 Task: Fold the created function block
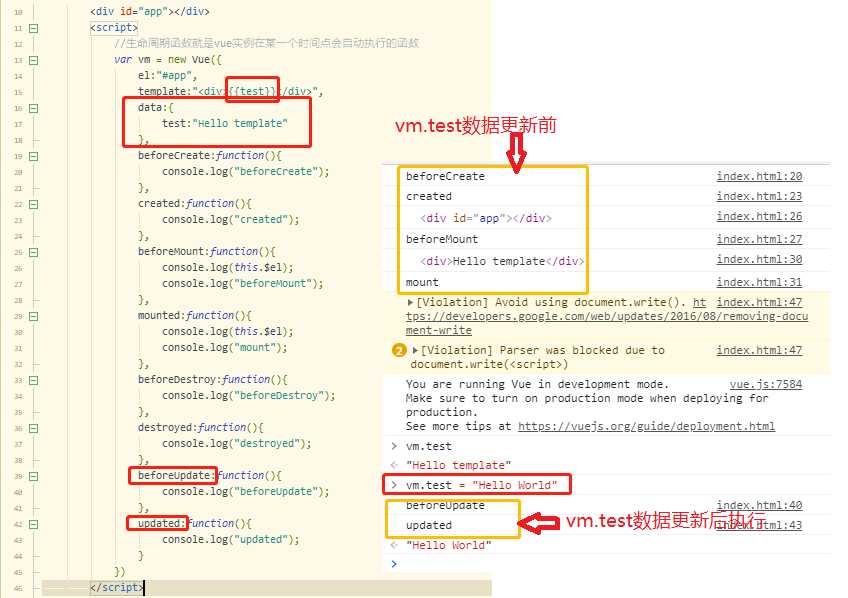tap(34, 204)
